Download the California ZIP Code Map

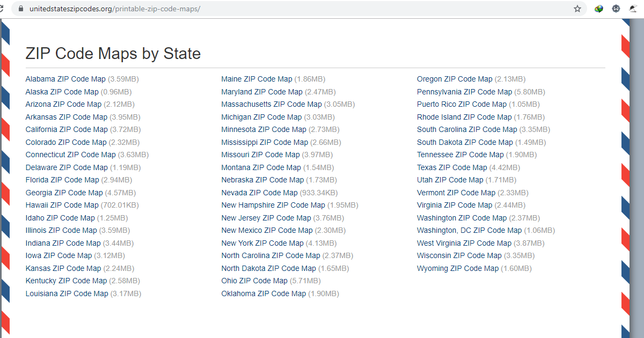[x=67, y=129]
